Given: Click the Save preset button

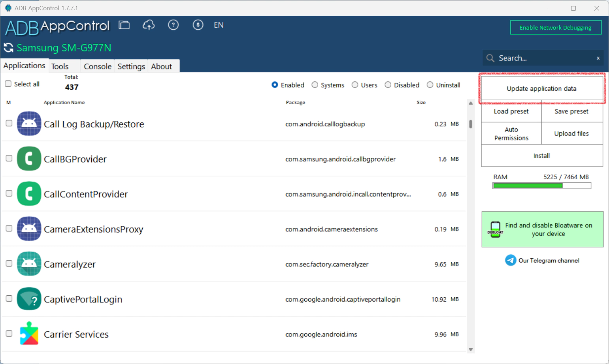Looking at the screenshot, I should click(572, 111).
